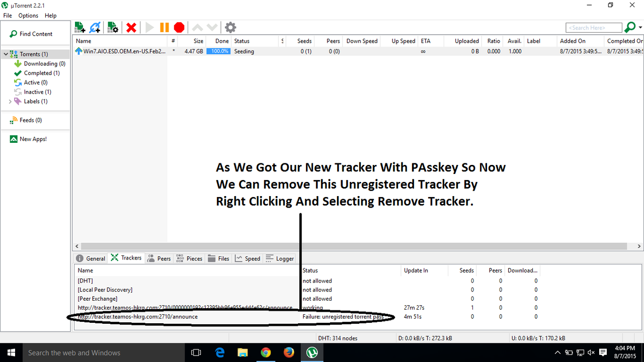Open New Apps! in sidebar
Viewport: 644px width, 362px height.
(x=28, y=139)
